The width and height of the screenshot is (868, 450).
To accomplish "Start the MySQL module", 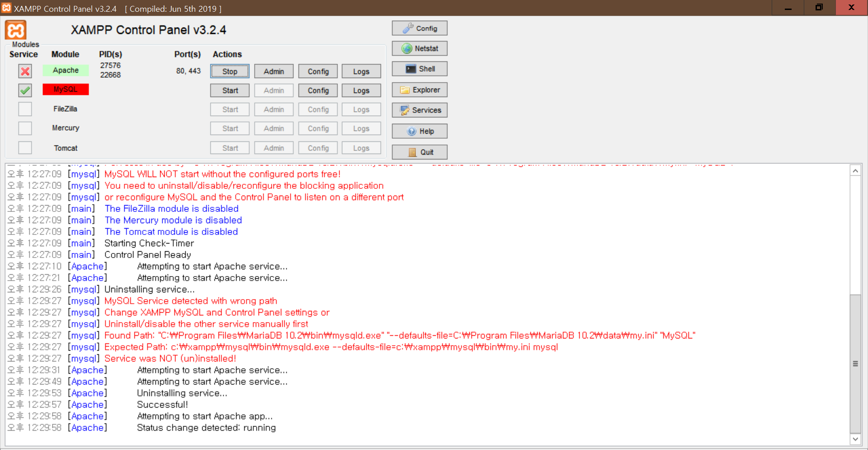I will tap(230, 90).
